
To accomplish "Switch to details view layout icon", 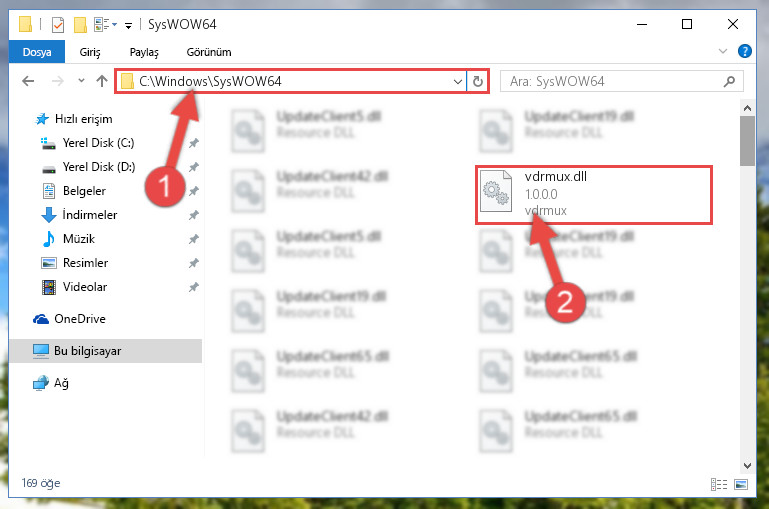I will tap(718, 484).
